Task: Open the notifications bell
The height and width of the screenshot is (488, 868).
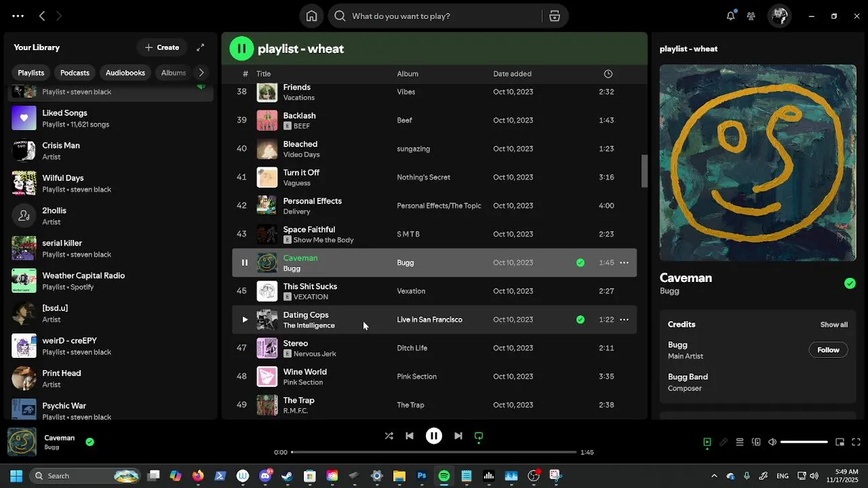Action: [x=730, y=16]
